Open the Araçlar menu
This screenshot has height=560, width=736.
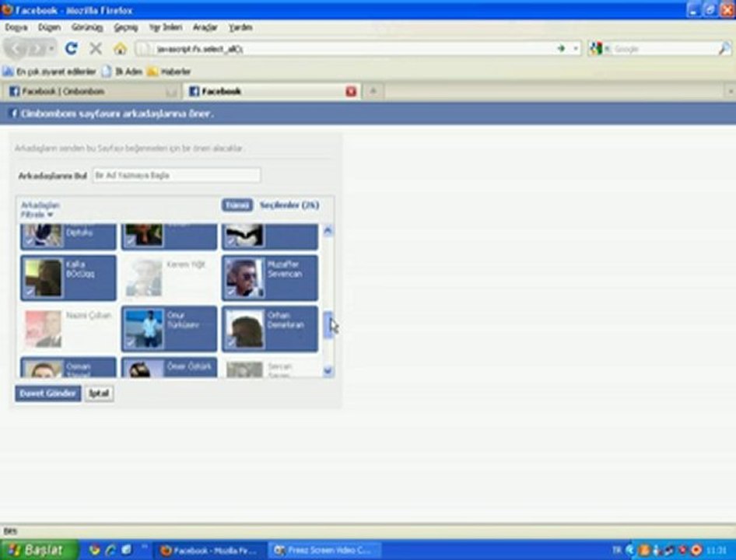205,27
